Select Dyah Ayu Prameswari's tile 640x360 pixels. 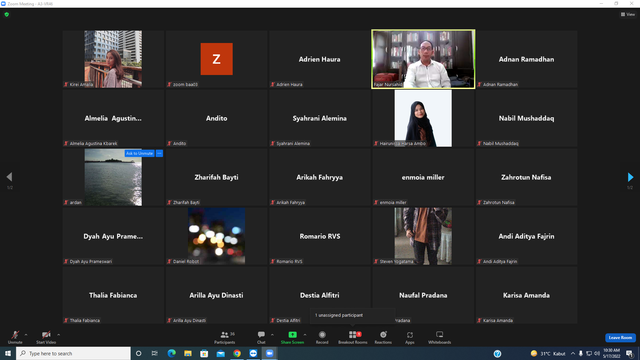pyautogui.click(x=113, y=236)
